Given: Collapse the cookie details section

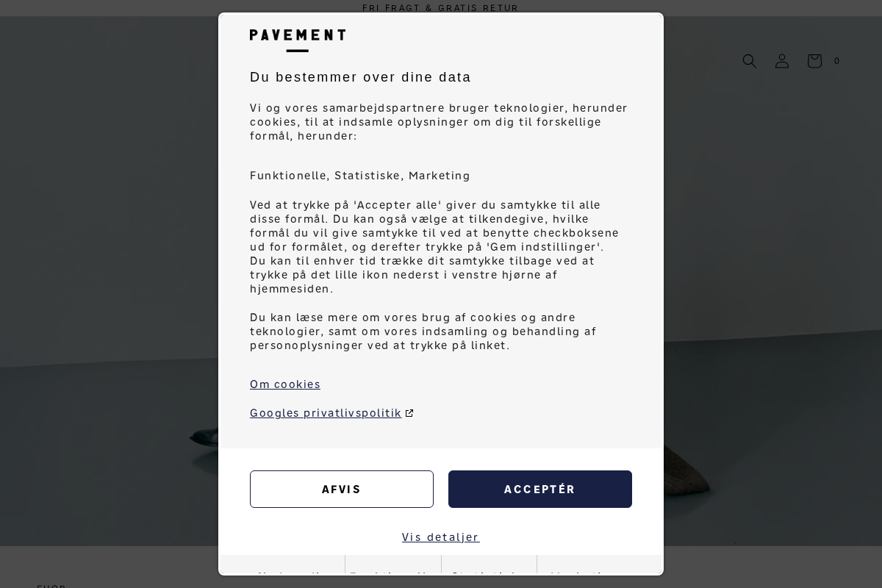Looking at the screenshot, I should 441,537.
